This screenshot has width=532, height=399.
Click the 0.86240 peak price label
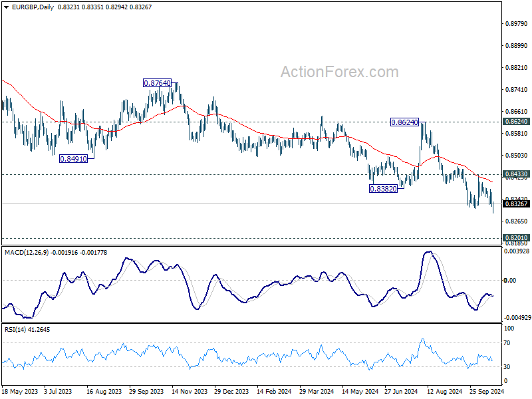click(x=404, y=122)
